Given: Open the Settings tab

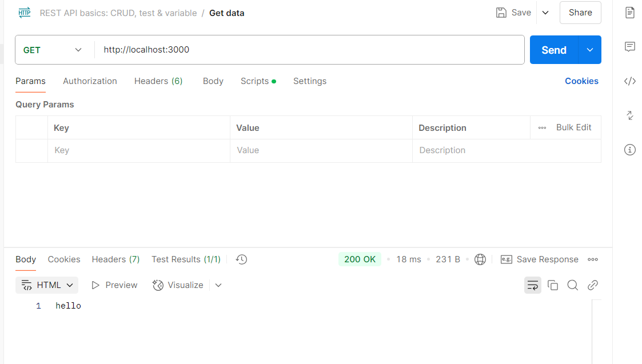Looking at the screenshot, I should pos(309,81).
